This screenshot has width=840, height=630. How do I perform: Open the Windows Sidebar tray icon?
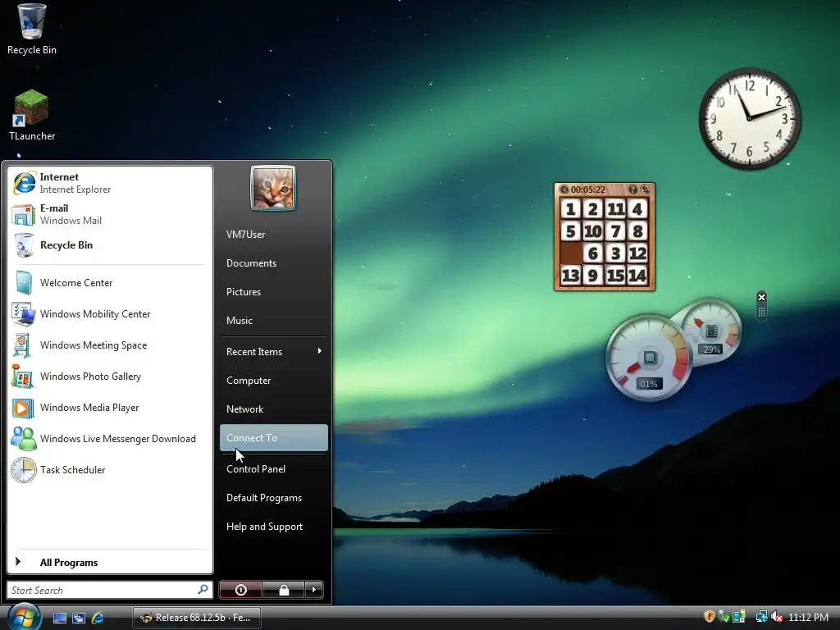[739, 617]
